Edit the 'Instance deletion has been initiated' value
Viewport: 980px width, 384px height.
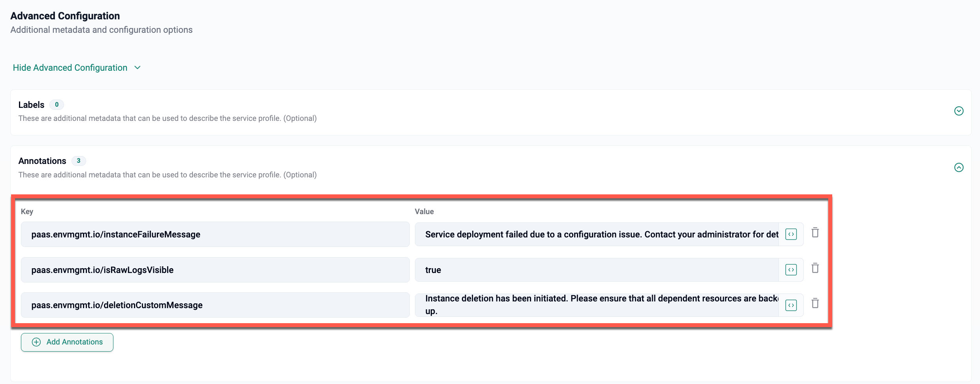click(x=597, y=305)
